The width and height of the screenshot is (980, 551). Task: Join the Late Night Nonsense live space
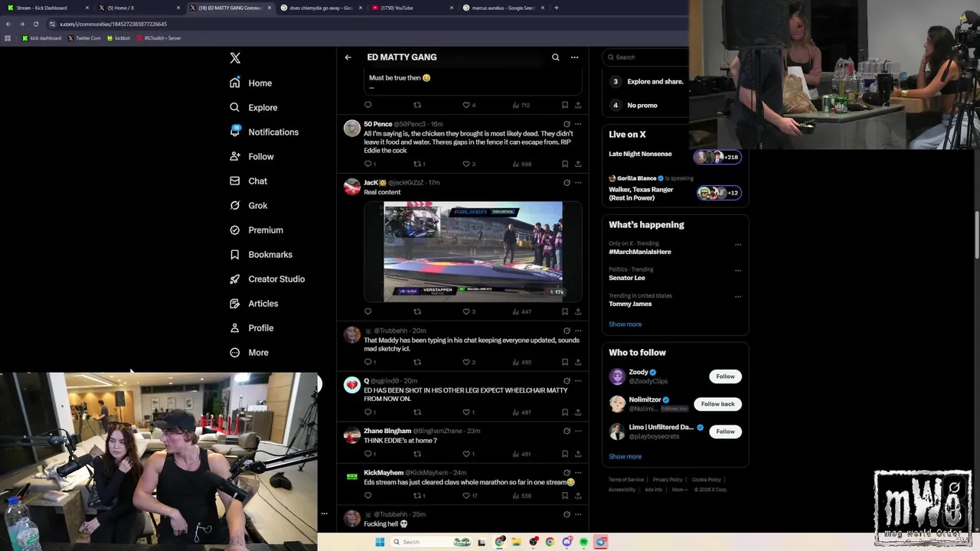click(x=675, y=156)
